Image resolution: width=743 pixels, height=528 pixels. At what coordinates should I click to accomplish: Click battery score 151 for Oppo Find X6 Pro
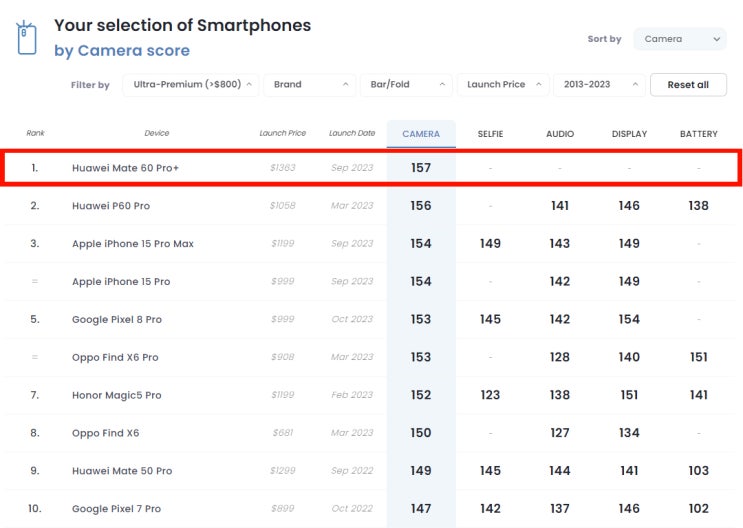click(x=698, y=357)
